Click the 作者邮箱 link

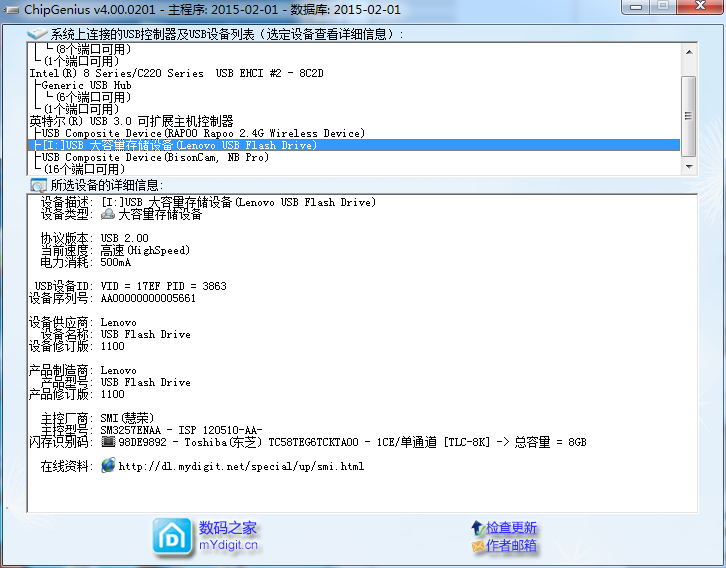511,546
